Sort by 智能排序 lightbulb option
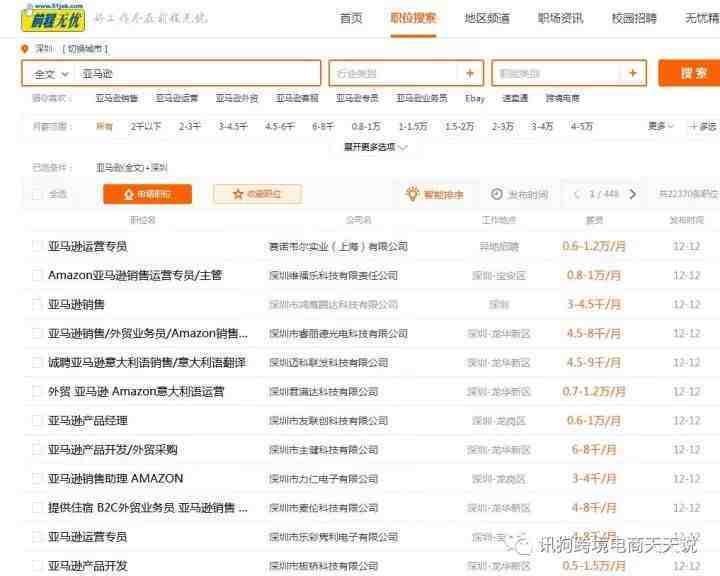720x576 pixels. (434, 194)
